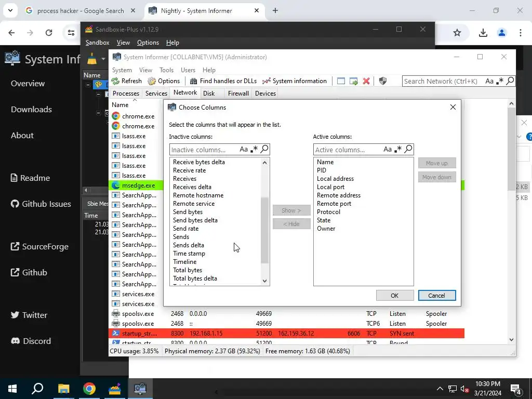Viewport: 532px width, 399px height.
Task: Toggle case-sensitive Aa in Search Network box
Action: pyautogui.click(x=489, y=81)
